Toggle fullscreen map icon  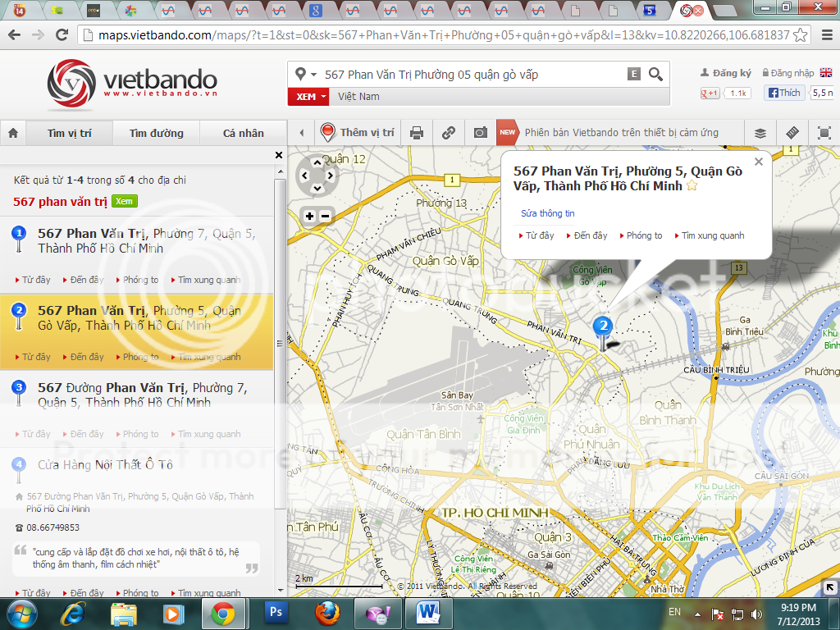[824, 133]
